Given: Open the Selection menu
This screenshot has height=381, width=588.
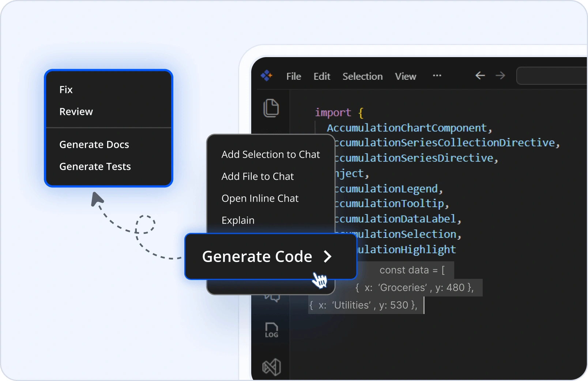Looking at the screenshot, I should pyautogui.click(x=362, y=76).
